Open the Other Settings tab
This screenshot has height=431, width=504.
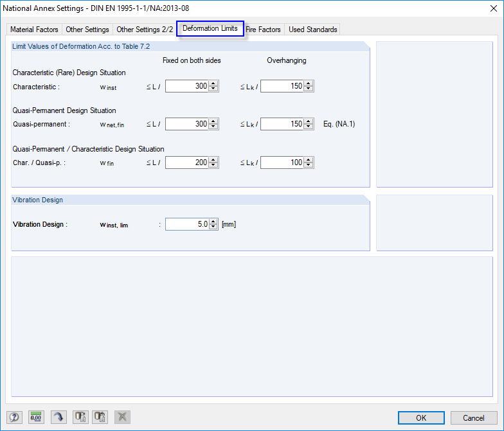[87, 30]
